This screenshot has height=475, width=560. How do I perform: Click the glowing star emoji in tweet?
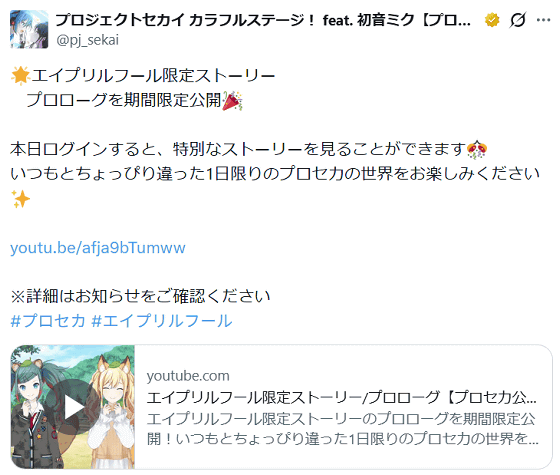pos(20,75)
